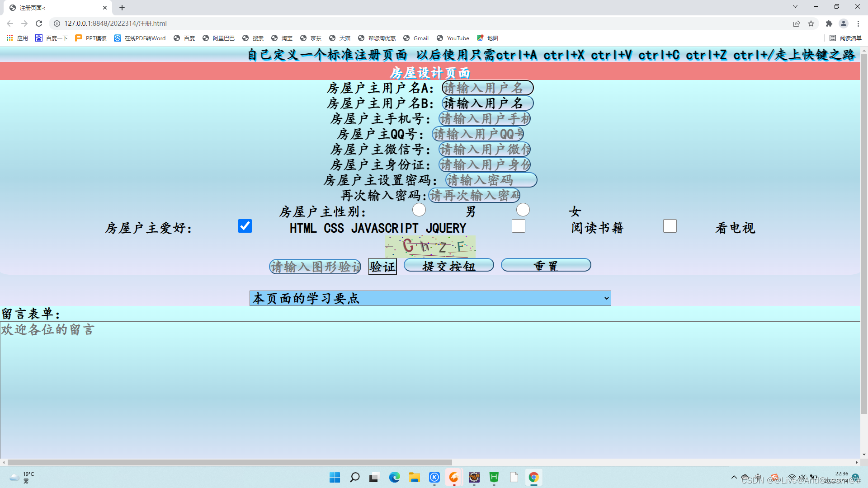Select the 男 gender radio button
Image resolution: width=868 pixels, height=488 pixels.
[x=419, y=210]
